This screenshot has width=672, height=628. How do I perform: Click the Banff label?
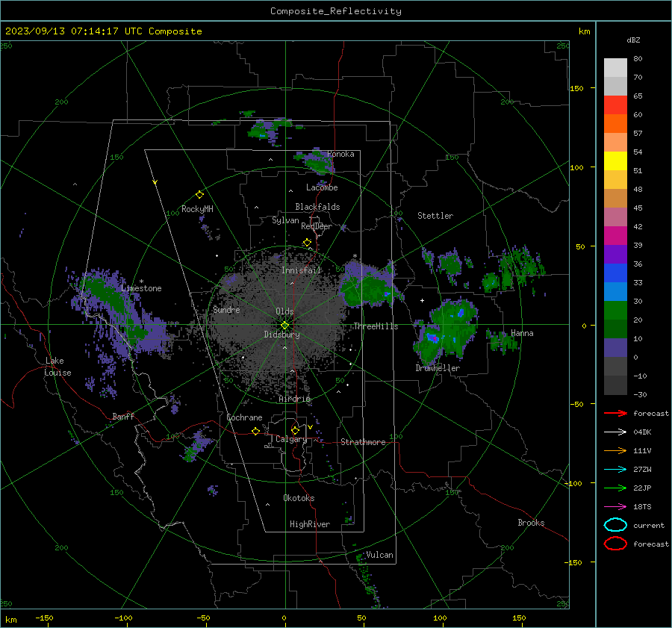click(123, 416)
